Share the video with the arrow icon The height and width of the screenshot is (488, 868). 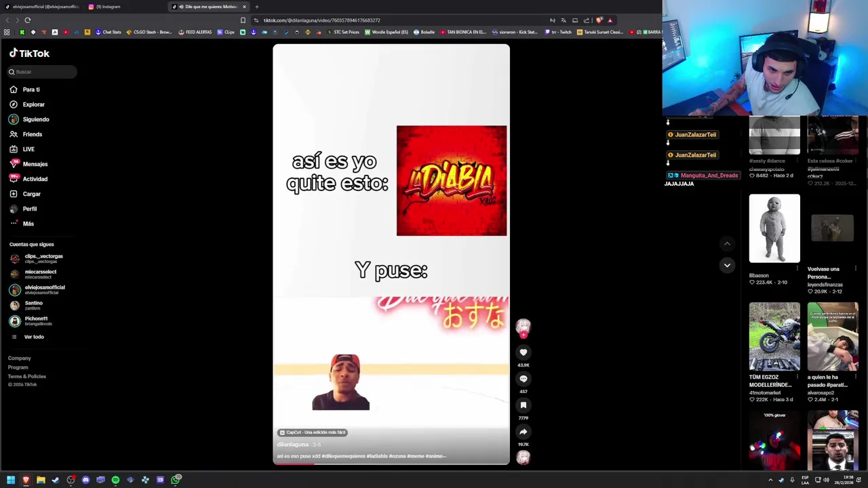coord(523,432)
